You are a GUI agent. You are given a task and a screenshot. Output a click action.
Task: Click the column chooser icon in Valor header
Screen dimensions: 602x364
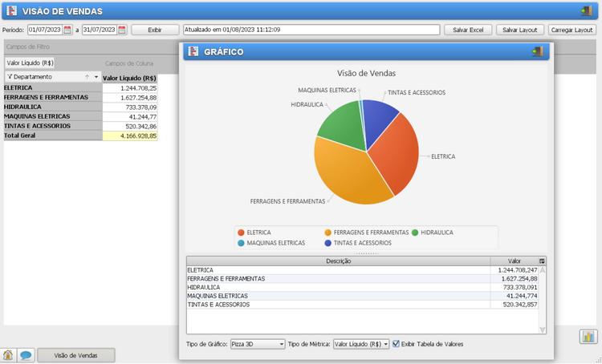tap(542, 261)
